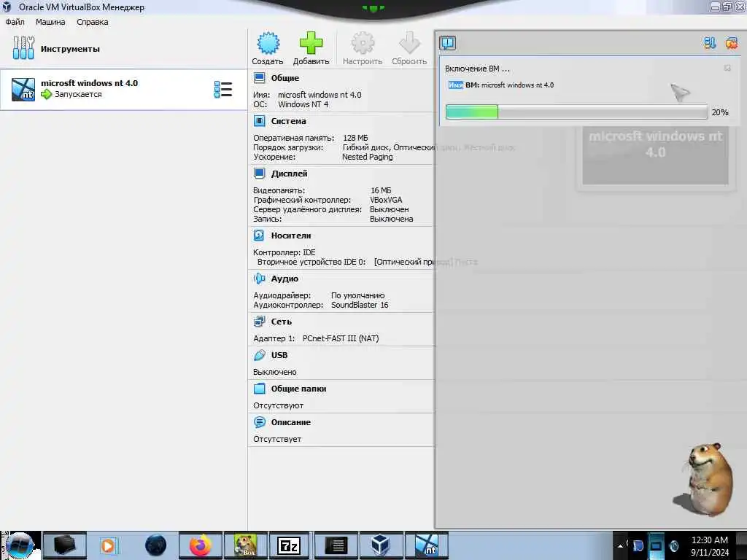Open the Дисплей section heading
Image resolution: width=747 pixels, height=560 pixels.
pyautogui.click(x=289, y=174)
